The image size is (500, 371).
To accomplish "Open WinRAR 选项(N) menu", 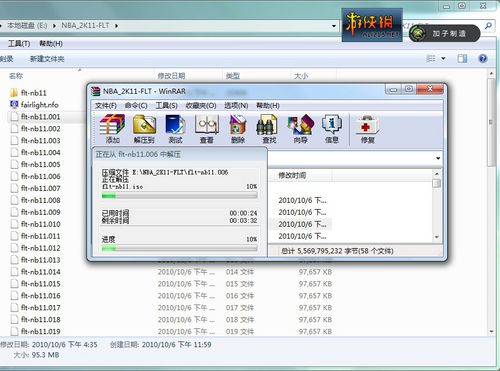I will 236,106.
